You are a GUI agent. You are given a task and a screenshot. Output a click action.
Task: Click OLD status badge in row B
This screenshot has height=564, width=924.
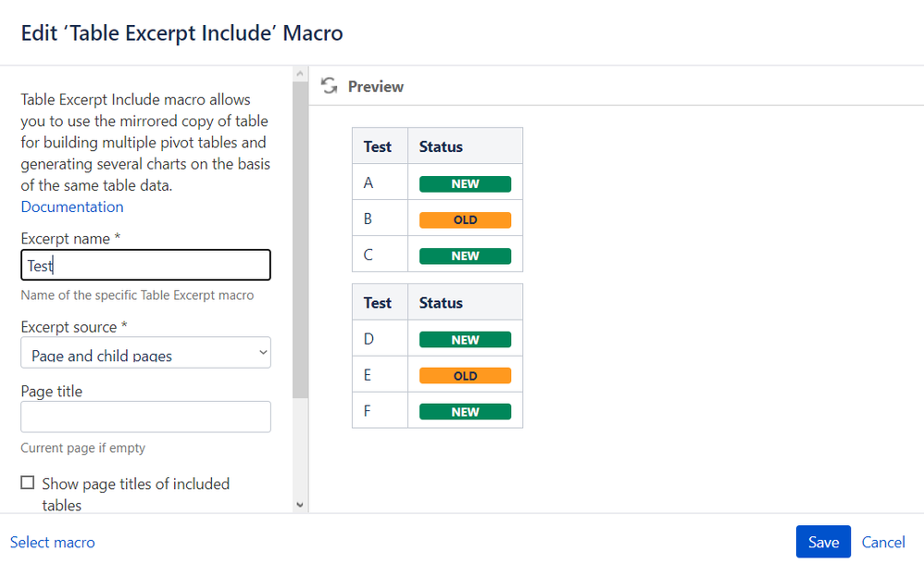(465, 219)
